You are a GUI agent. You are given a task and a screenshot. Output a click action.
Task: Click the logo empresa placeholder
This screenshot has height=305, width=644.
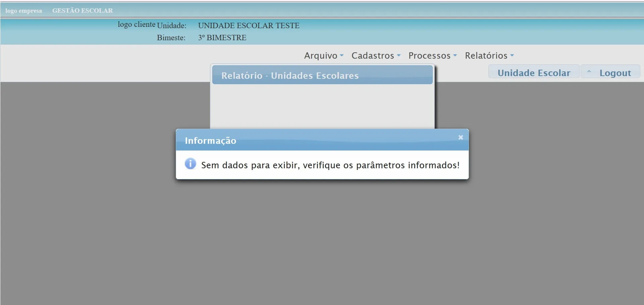(x=24, y=11)
